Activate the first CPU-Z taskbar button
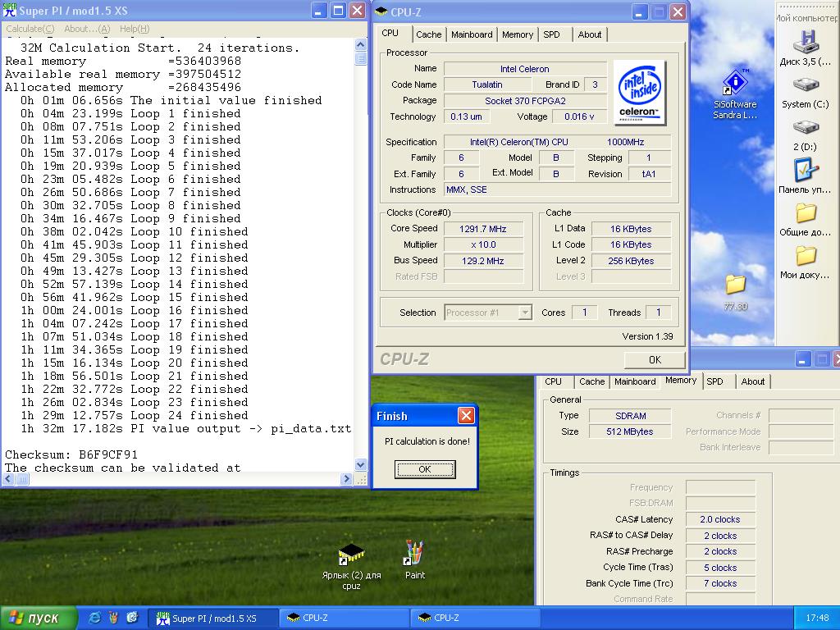This screenshot has width=840, height=630. click(344, 619)
